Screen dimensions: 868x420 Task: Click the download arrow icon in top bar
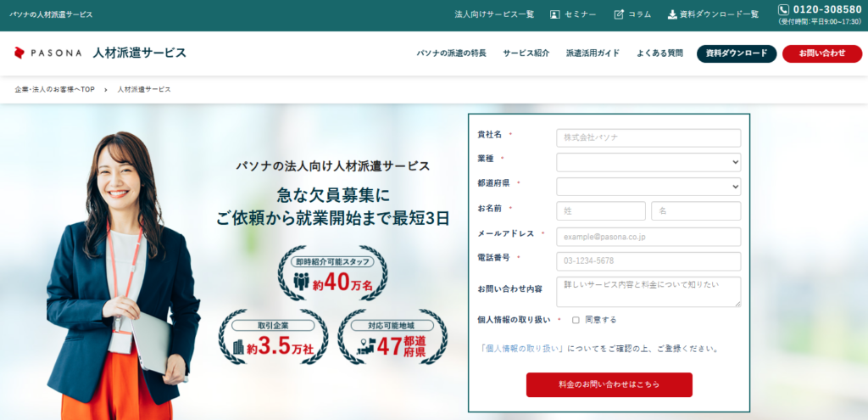pos(671,14)
